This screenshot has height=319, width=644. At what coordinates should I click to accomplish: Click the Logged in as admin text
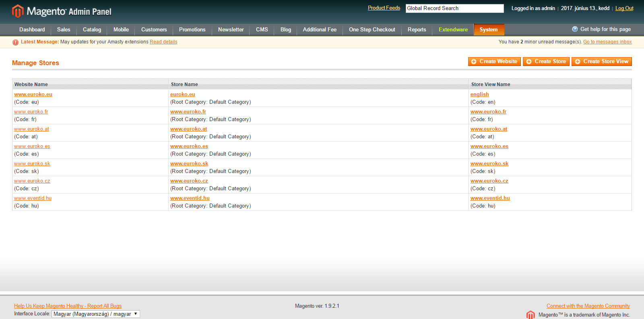click(533, 8)
